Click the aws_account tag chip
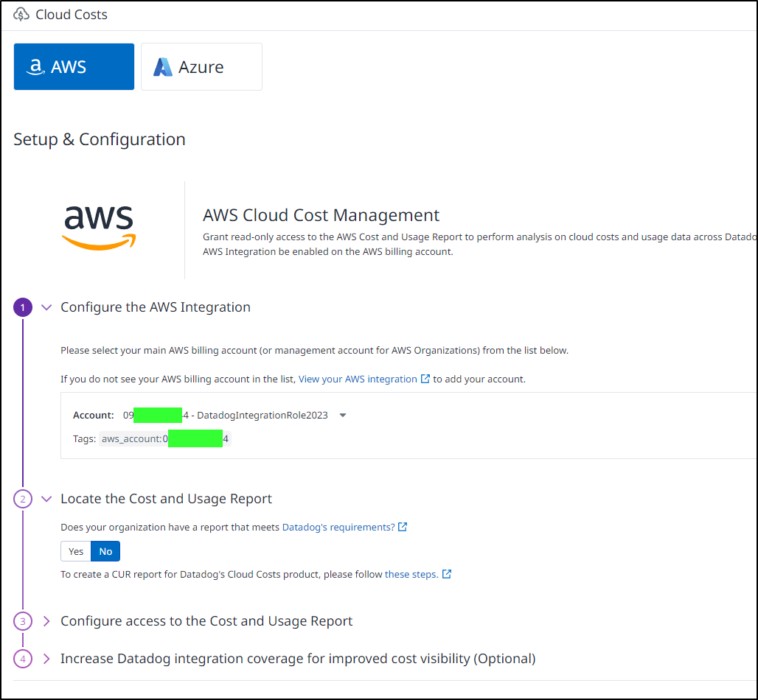This screenshot has width=758, height=700. [165, 438]
